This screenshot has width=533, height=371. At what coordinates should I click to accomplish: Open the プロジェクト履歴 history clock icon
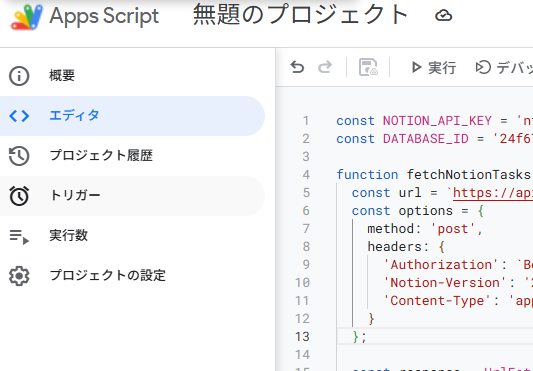tap(19, 156)
